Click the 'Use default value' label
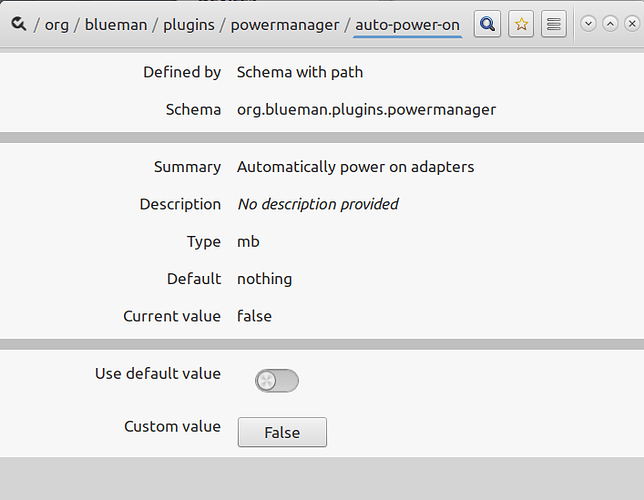Image resolution: width=644 pixels, height=500 pixels. tap(158, 374)
